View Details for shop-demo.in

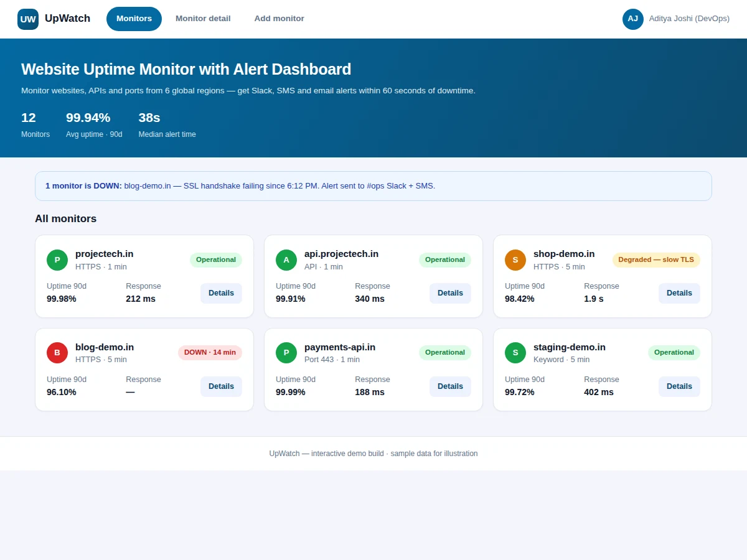(x=679, y=293)
